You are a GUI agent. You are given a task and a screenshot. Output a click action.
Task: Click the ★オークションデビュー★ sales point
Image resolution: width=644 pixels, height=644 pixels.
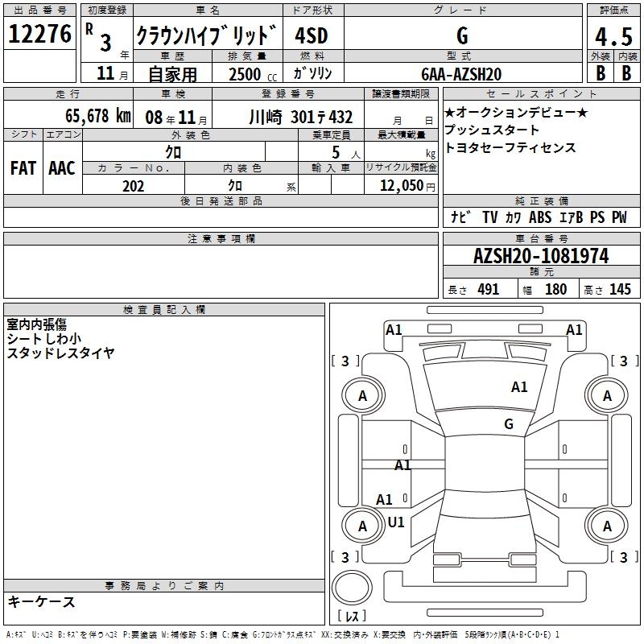coord(516,112)
